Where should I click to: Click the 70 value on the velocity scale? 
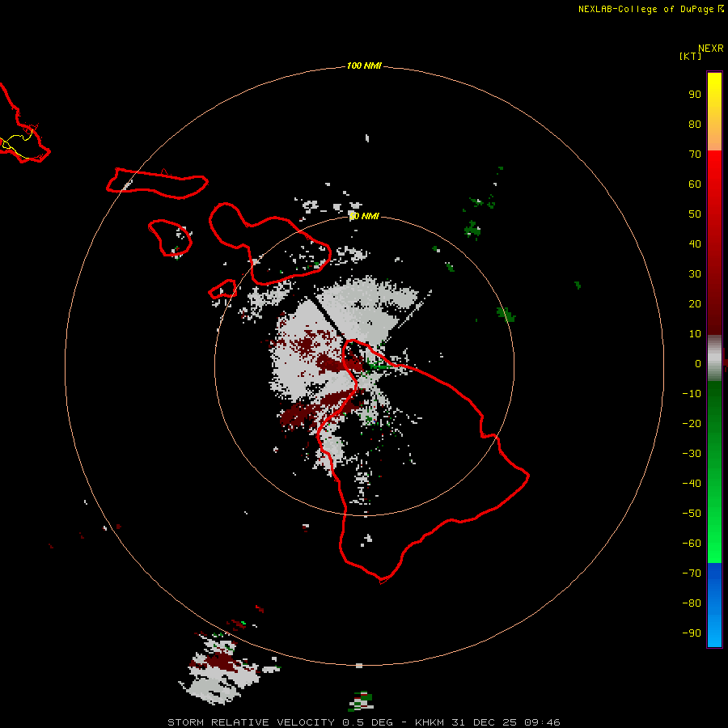coord(695,154)
